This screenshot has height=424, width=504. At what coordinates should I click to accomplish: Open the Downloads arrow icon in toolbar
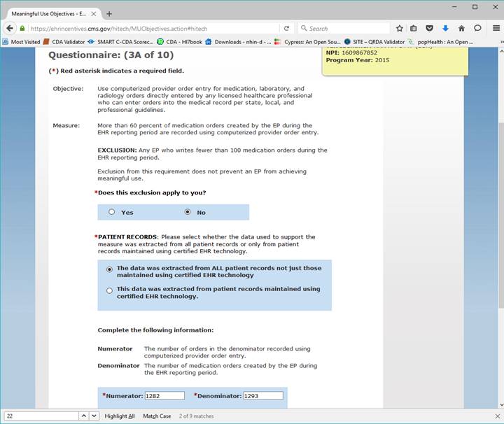(445, 29)
